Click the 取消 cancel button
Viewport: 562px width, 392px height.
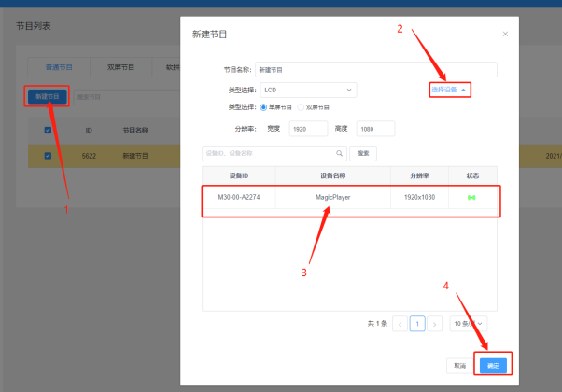coord(458,365)
